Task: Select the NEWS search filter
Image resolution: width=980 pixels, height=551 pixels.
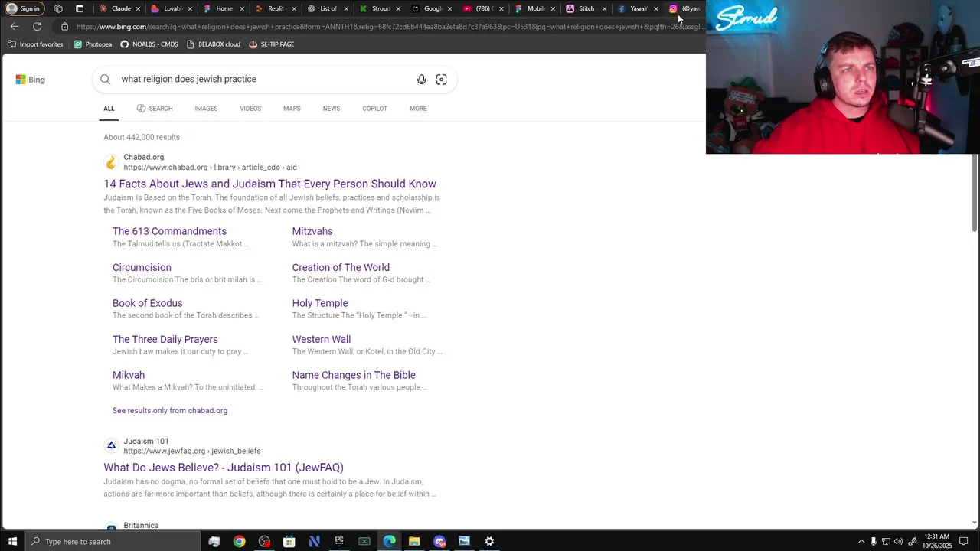Action: click(x=331, y=109)
